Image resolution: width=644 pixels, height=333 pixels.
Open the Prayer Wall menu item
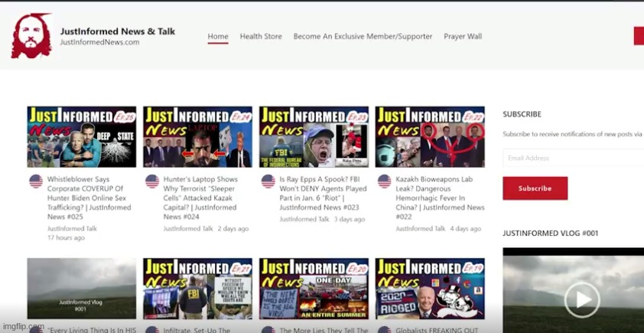point(463,36)
